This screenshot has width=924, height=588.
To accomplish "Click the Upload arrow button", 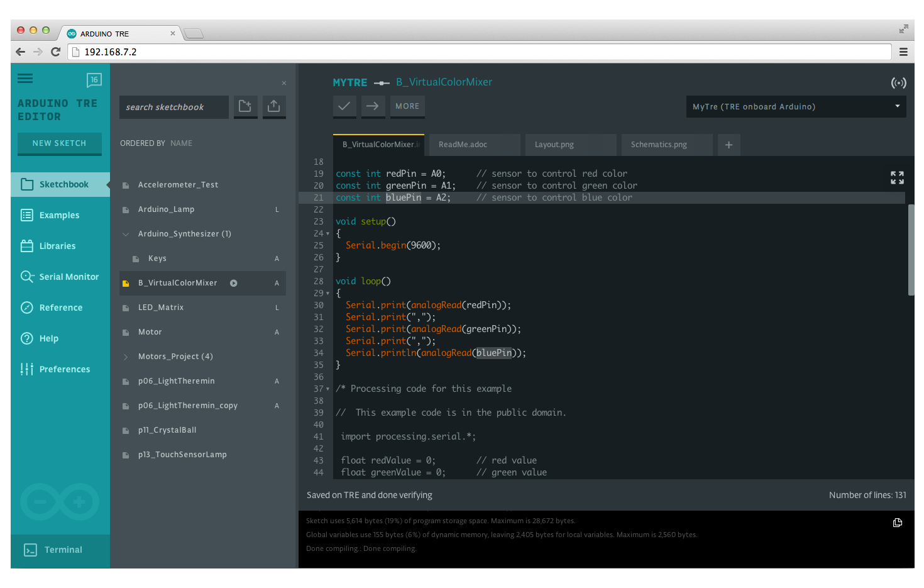I will [373, 106].
